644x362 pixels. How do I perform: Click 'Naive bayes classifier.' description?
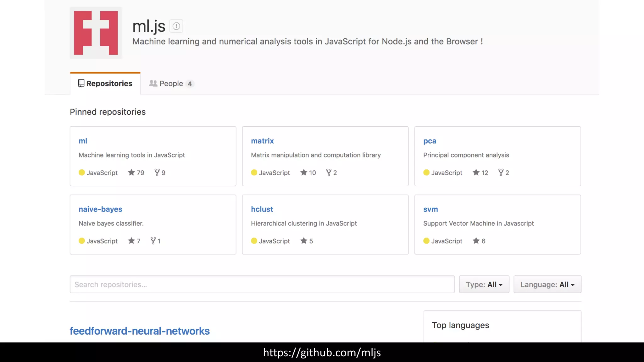tap(111, 223)
